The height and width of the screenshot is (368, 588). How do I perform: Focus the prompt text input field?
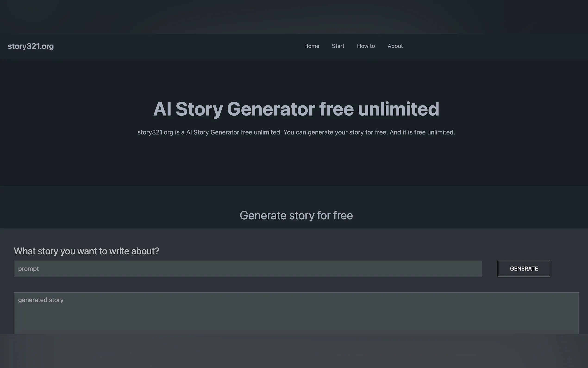(247, 268)
